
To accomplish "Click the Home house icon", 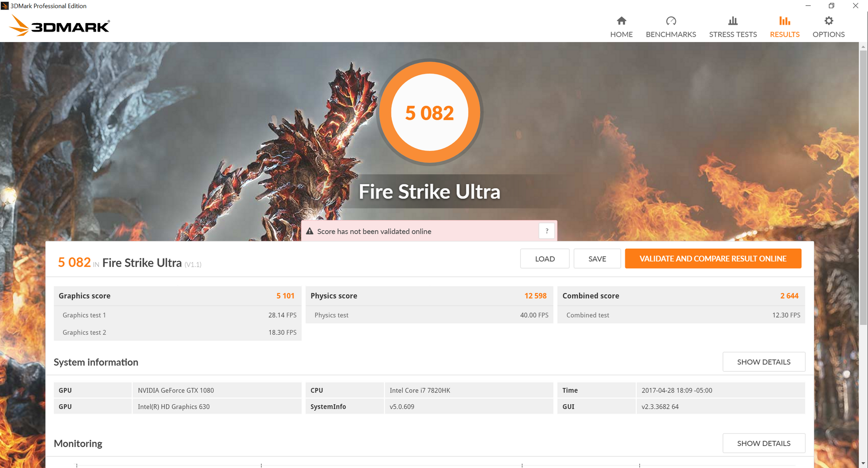I will (x=622, y=21).
